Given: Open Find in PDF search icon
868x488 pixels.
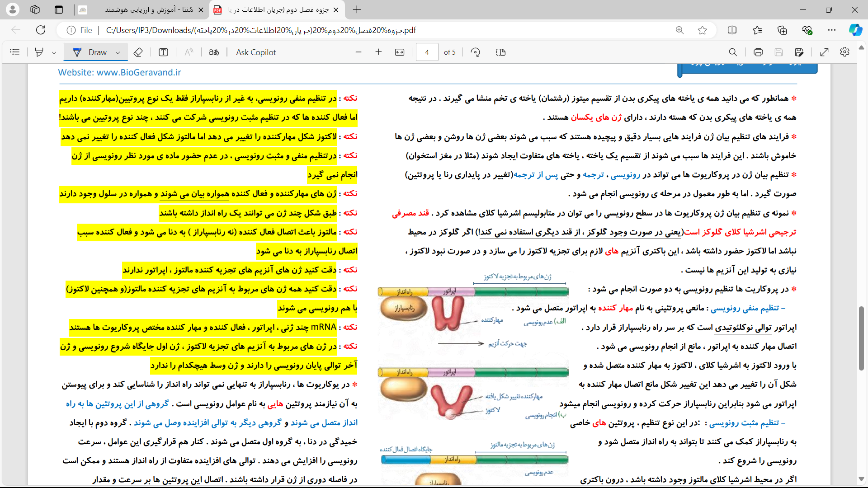Looking at the screenshot, I should click(x=733, y=52).
